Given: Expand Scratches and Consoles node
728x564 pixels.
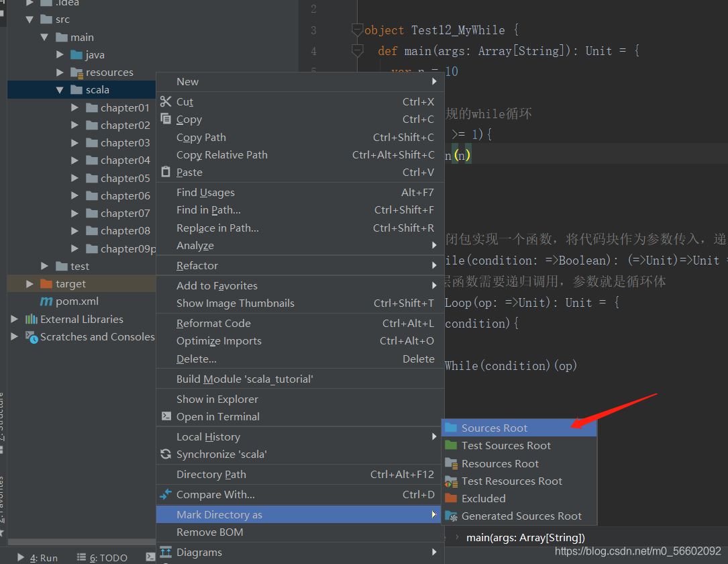Looking at the screenshot, I should [x=14, y=336].
